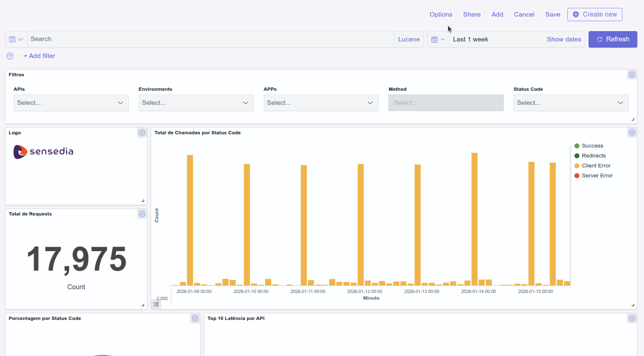The image size is (644, 356).
Task: Open the Share menu
Action: point(472,15)
